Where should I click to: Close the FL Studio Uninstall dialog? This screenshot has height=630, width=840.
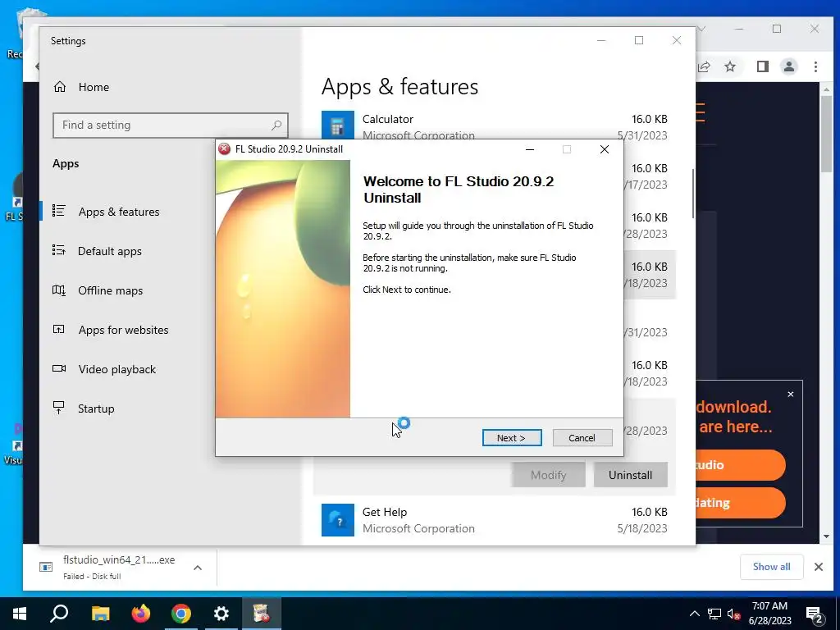pos(605,149)
